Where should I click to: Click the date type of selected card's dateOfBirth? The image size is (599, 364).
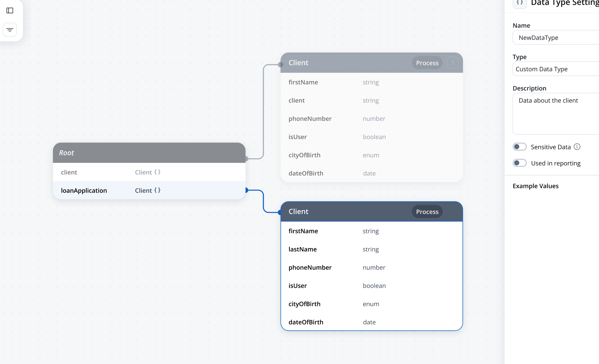369,322
